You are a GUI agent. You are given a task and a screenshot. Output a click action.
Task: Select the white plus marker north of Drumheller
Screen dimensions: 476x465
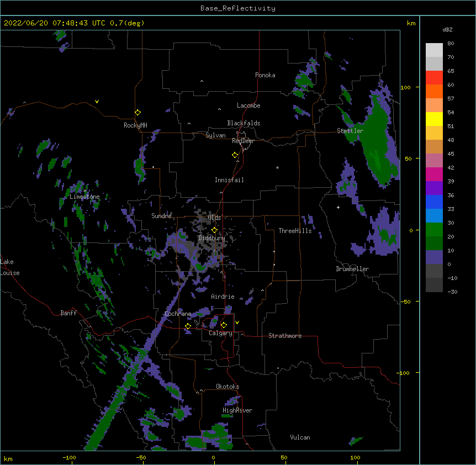(338, 207)
